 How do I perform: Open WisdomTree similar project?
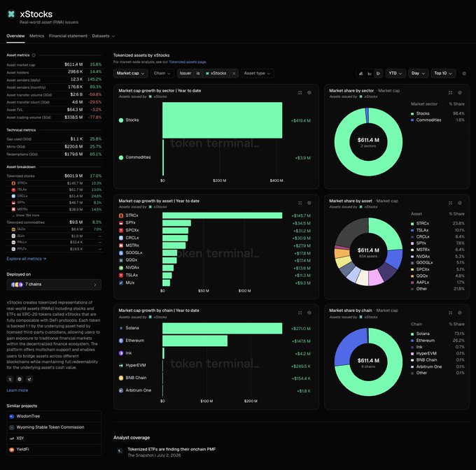54,416
